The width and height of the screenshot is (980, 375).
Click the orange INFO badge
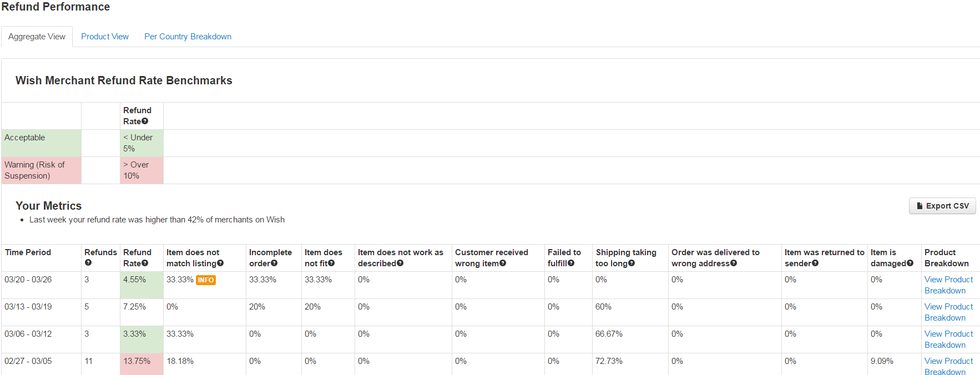click(x=206, y=280)
